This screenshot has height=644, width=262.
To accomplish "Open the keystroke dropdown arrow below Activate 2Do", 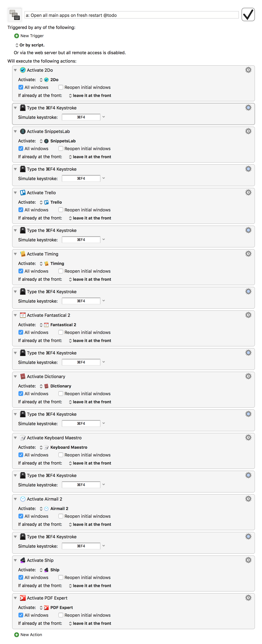I will [x=104, y=117].
